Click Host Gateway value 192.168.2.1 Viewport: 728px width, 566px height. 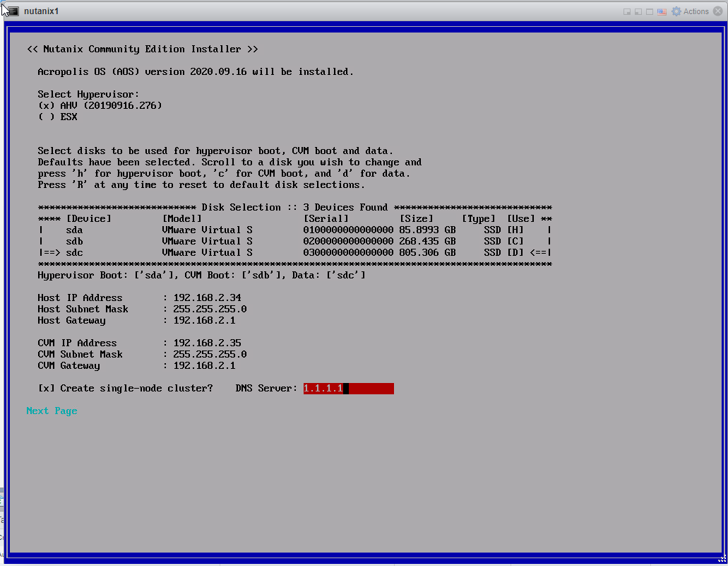204,321
